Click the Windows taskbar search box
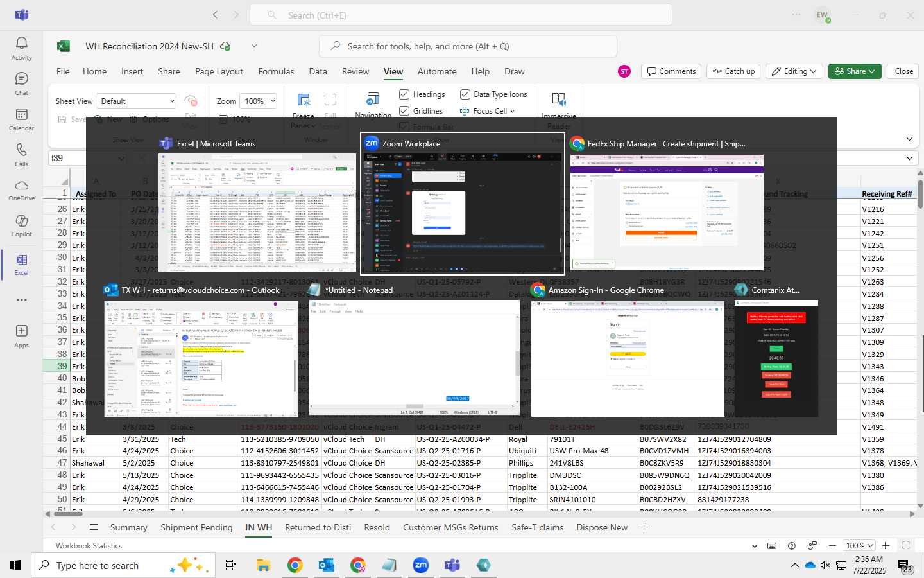The image size is (924, 578). tap(122, 565)
